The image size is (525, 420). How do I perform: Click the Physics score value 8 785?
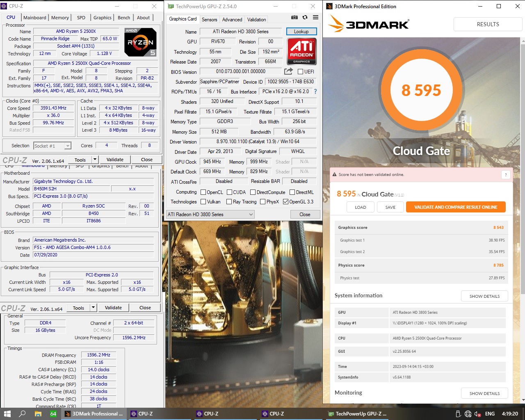click(x=498, y=265)
